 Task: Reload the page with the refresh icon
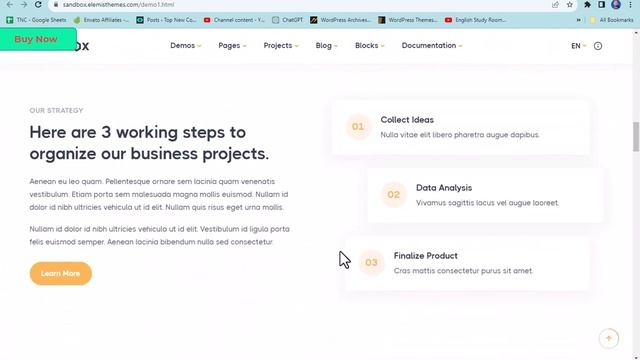pos(38,4)
